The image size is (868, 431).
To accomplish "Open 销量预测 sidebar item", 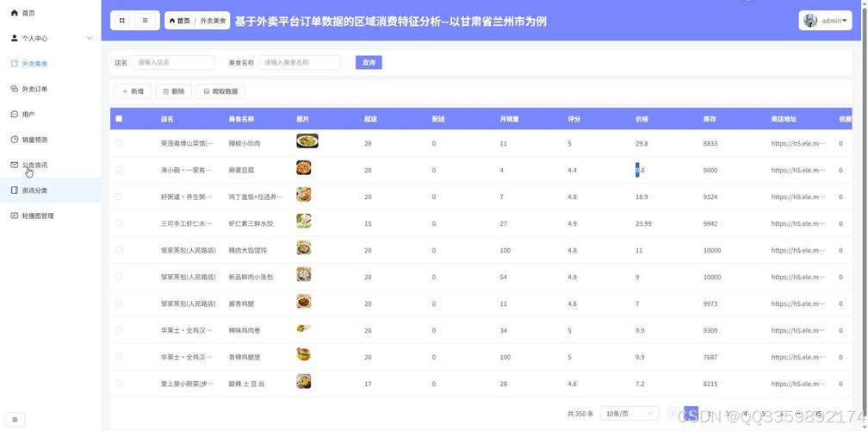I will click(50, 141).
